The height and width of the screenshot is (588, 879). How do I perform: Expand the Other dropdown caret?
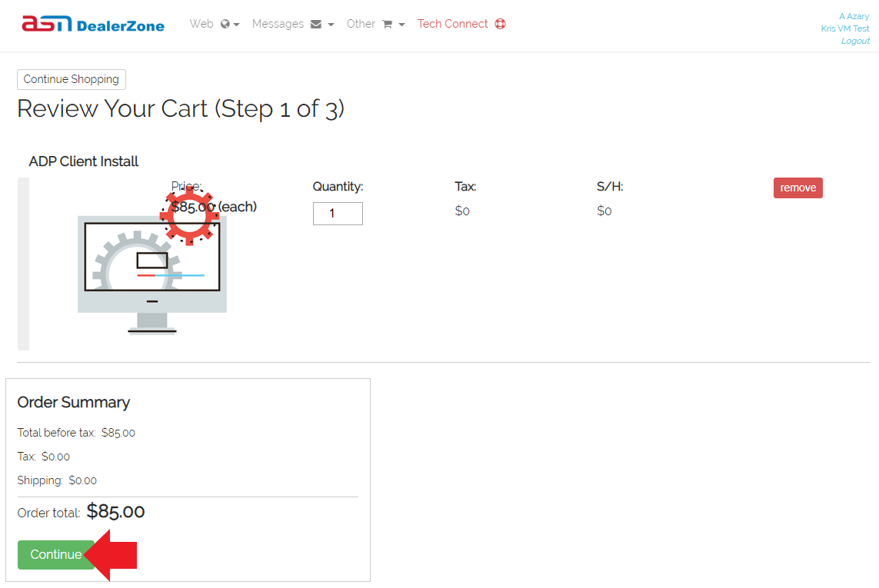click(401, 25)
